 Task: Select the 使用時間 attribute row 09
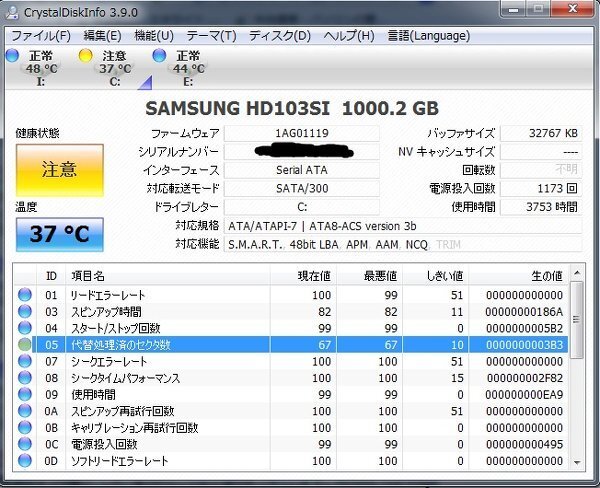click(x=291, y=394)
